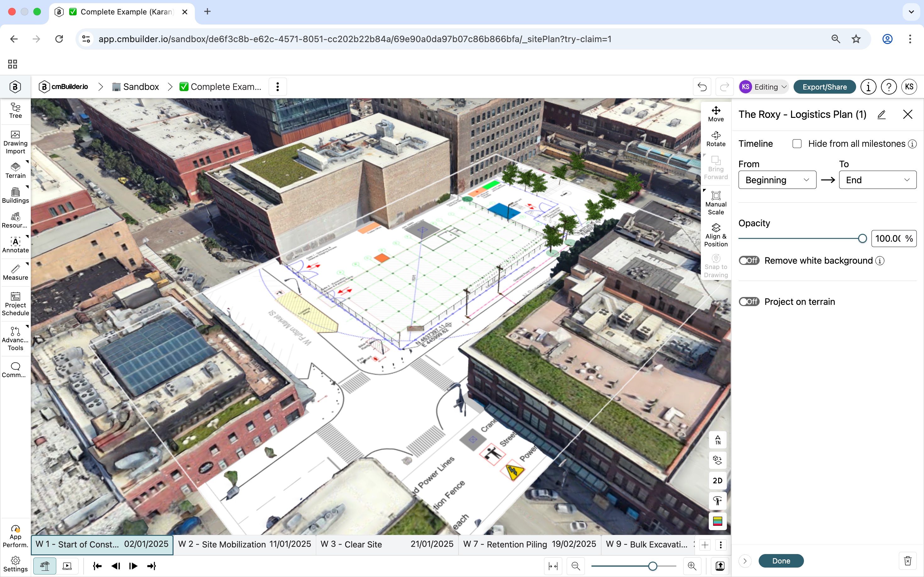Toggle Remove white background switch
Image resolution: width=924 pixels, height=577 pixels.
(x=749, y=261)
